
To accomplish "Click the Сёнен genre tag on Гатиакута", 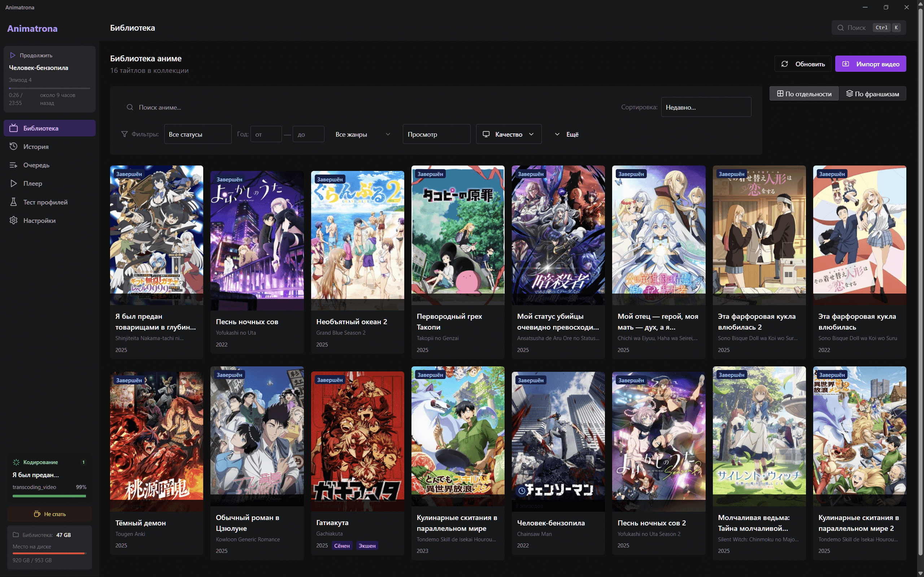I will click(x=342, y=546).
